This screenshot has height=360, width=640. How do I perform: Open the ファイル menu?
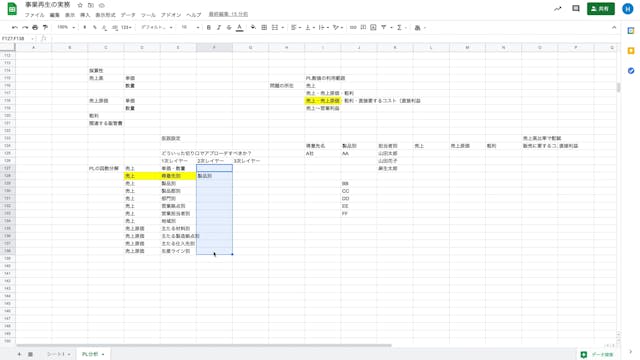34,15
